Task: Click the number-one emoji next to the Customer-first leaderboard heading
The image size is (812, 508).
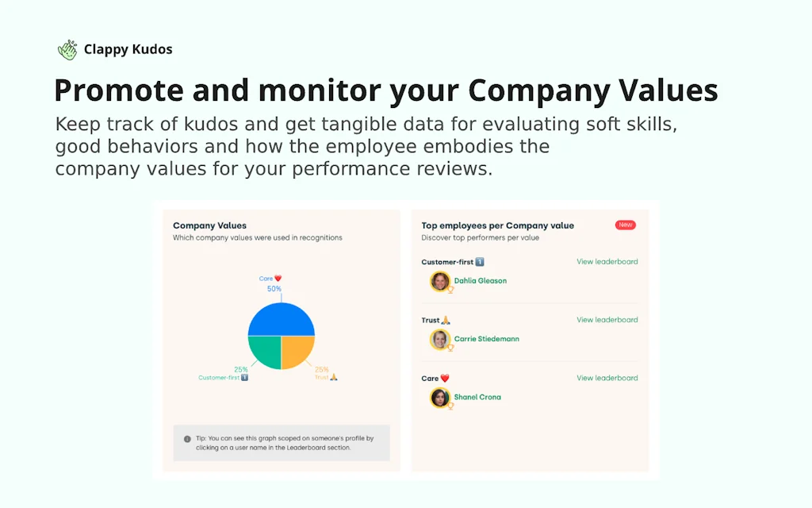Action: pos(480,262)
